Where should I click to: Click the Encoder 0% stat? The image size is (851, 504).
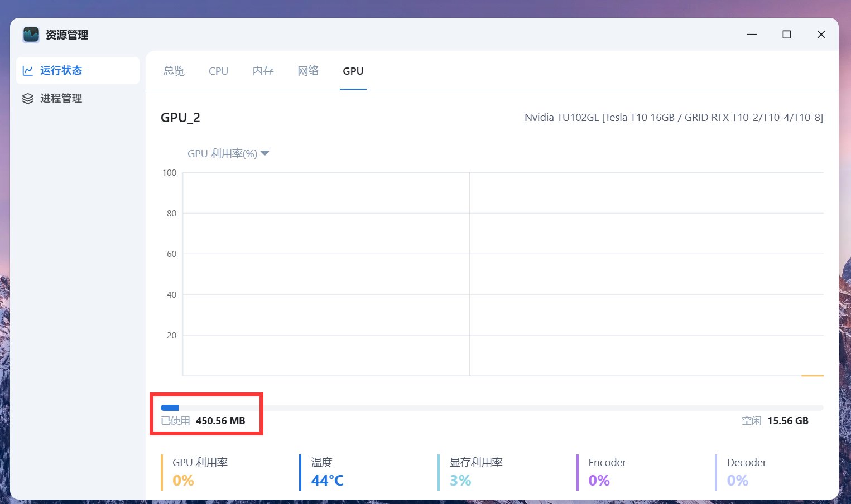tap(607, 472)
